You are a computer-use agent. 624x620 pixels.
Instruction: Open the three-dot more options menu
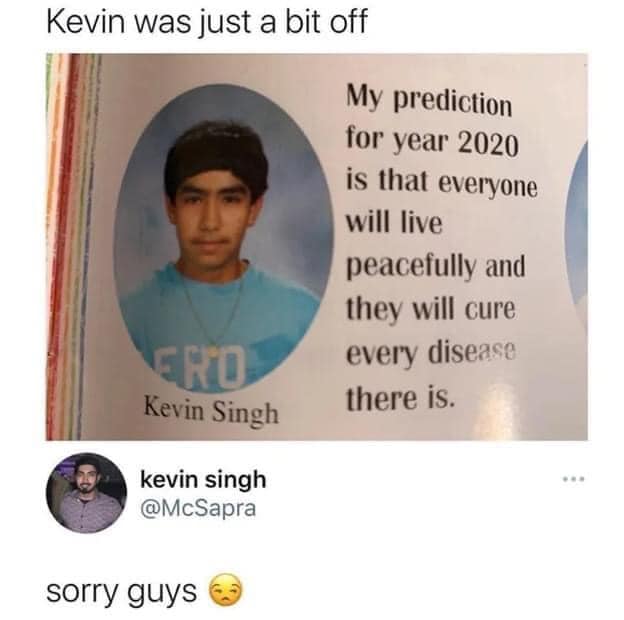pyautogui.click(x=573, y=479)
